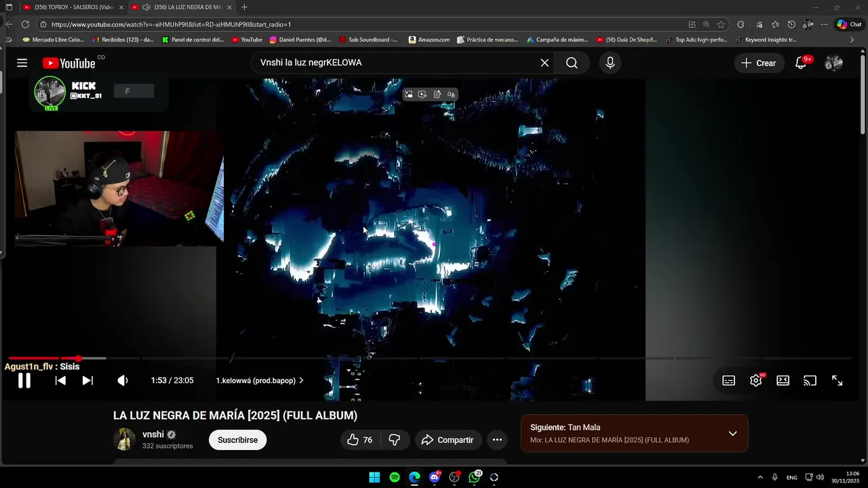868x488 pixels.
Task: Subscribe to vnshi channel
Action: pos(237,440)
